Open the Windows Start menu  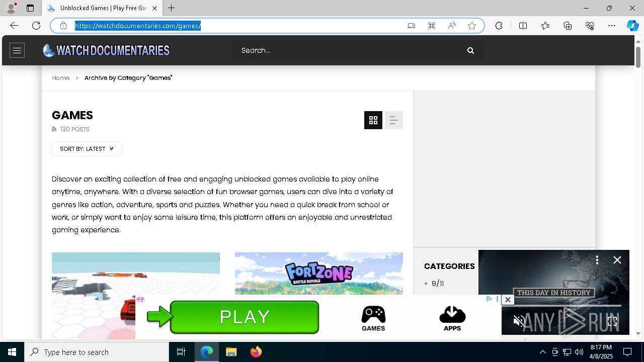coord(12,352)
